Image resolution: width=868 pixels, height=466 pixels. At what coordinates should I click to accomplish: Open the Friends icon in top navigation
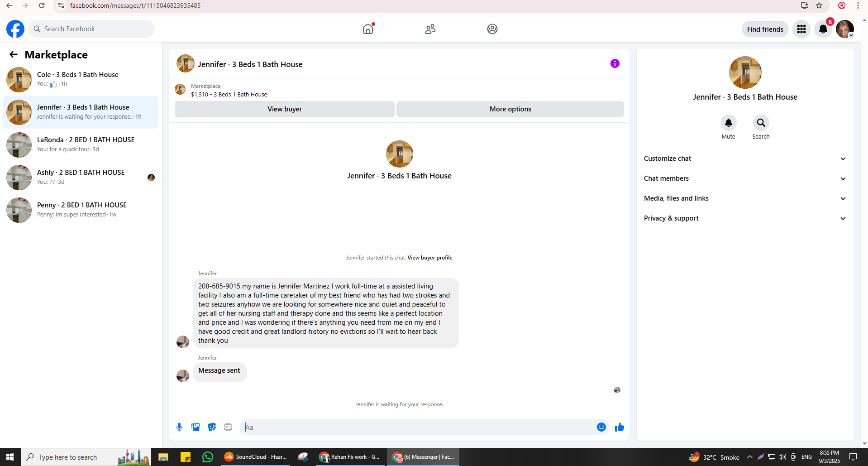click(x=430, y=29)
